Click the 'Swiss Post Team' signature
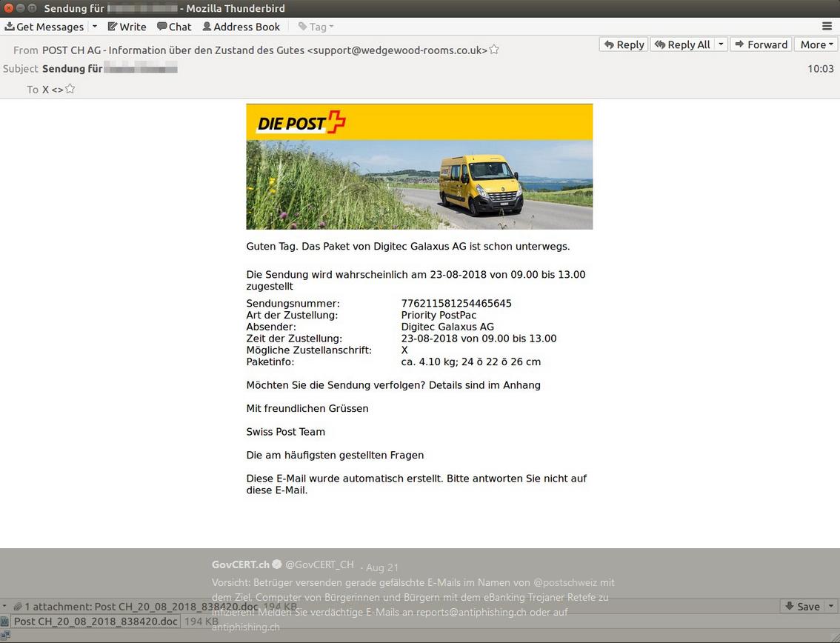Image resolution: width=840 pixels, height=643 pixels. point(285,432)
